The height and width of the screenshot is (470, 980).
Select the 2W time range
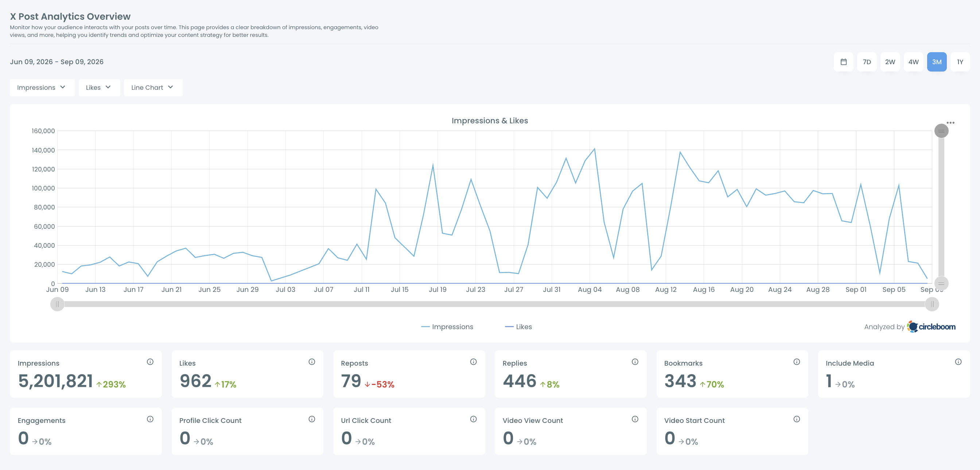coord(890,62)
